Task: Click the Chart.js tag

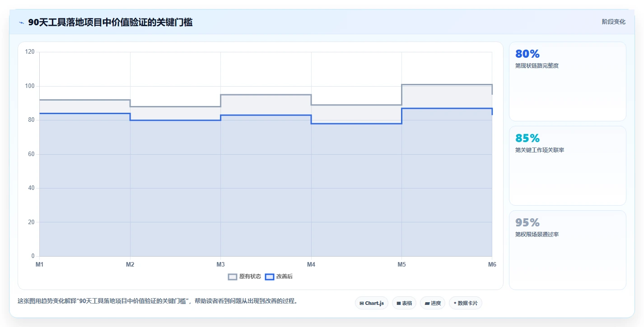Action: (372, 303)
